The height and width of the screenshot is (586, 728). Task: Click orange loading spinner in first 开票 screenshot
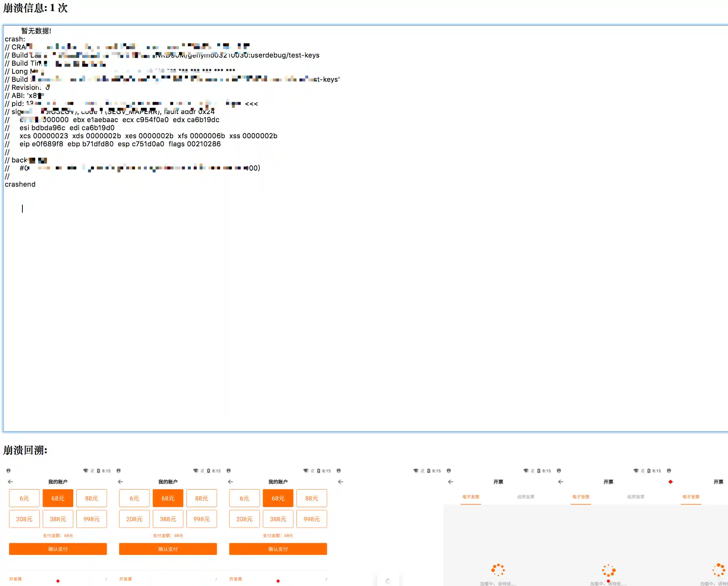498,570
